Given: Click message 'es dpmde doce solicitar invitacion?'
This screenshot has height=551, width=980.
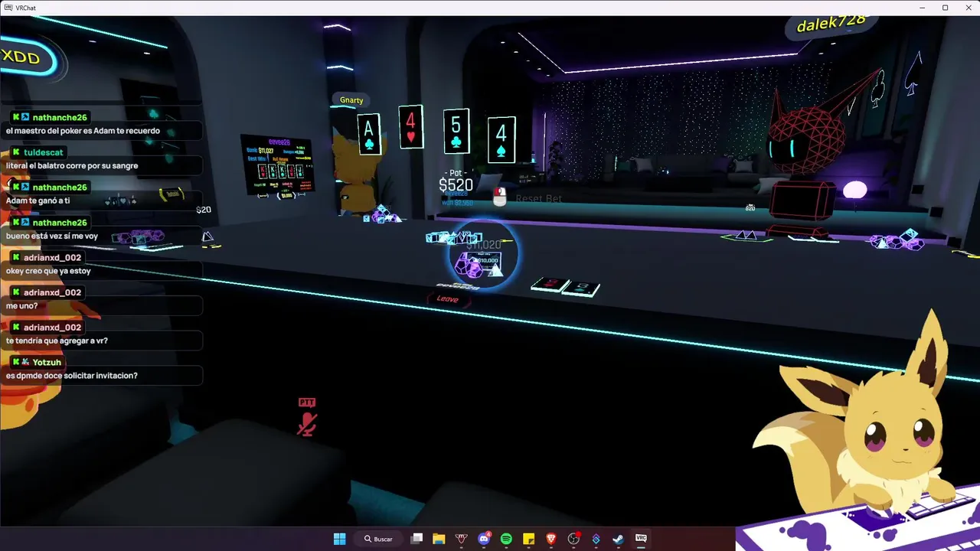Looking at the screenshot, I should coord(72,376).
